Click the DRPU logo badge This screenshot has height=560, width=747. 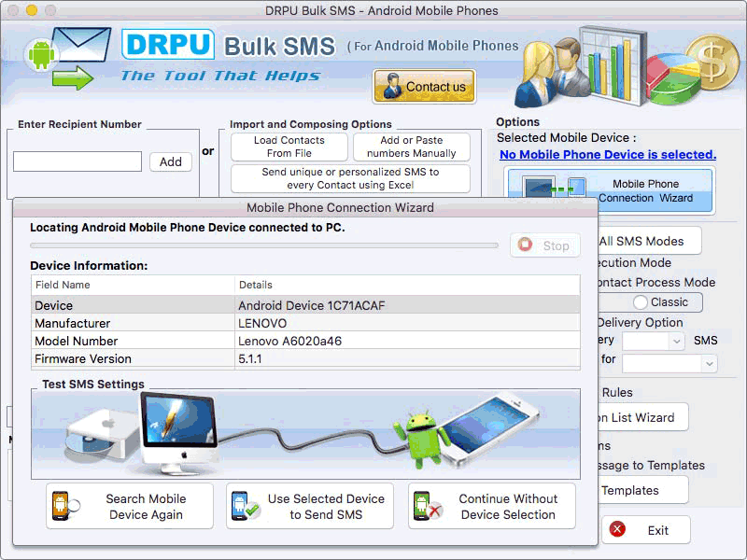pos(168,45)
